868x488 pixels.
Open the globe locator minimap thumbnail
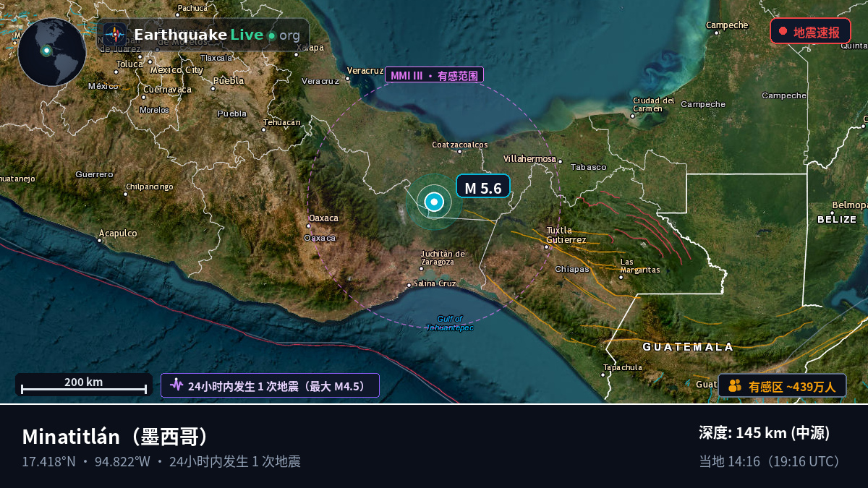pyautogui.click(x=52, y=52)
